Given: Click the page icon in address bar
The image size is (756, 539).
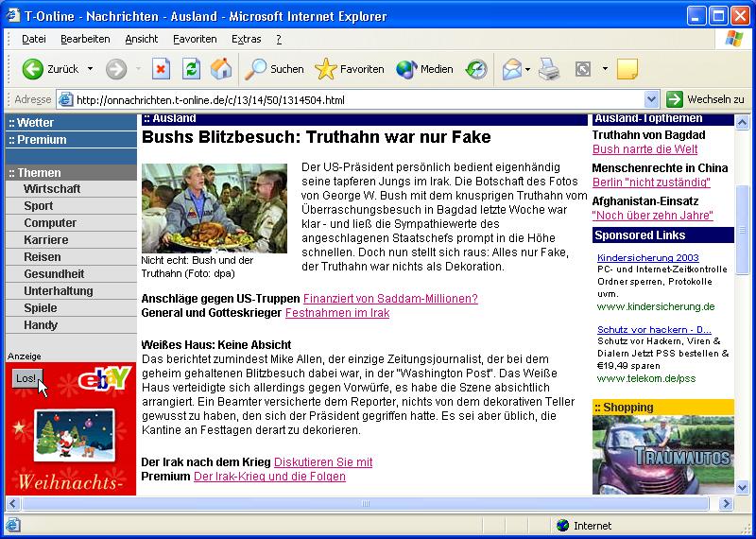Looking at the screenshot, I should pyautogui.click(x=65, y=100).
